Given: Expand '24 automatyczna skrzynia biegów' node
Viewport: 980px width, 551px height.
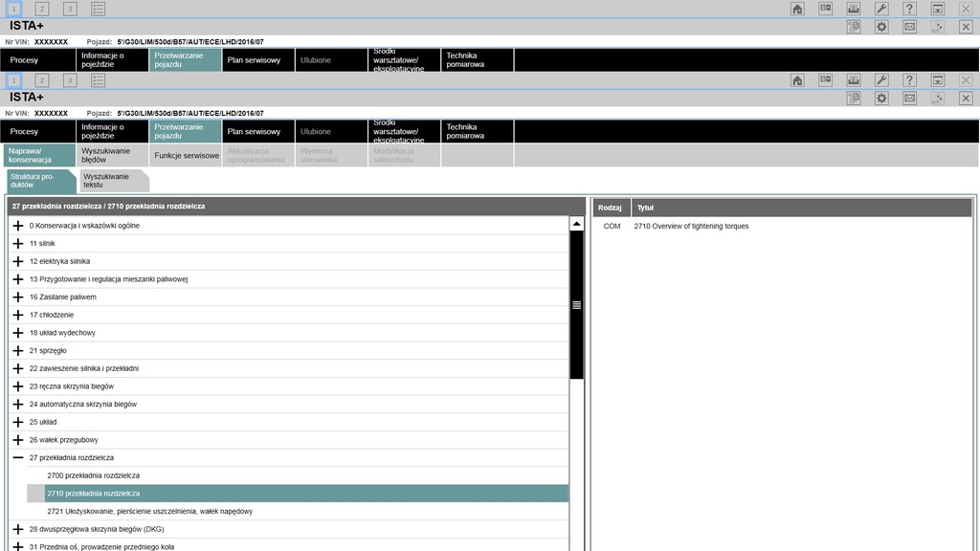Looking at the screenshot, I should point(18,405).
